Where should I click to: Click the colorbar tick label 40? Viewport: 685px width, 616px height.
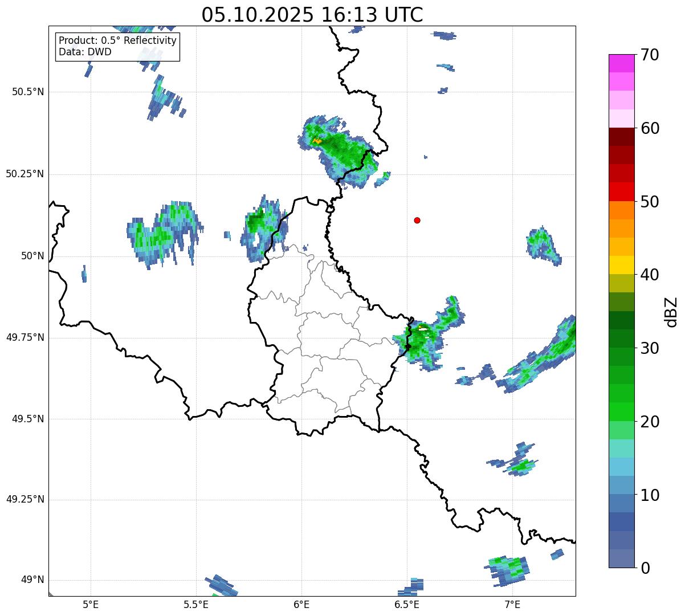pyautogui.click(x=650, y=275)
